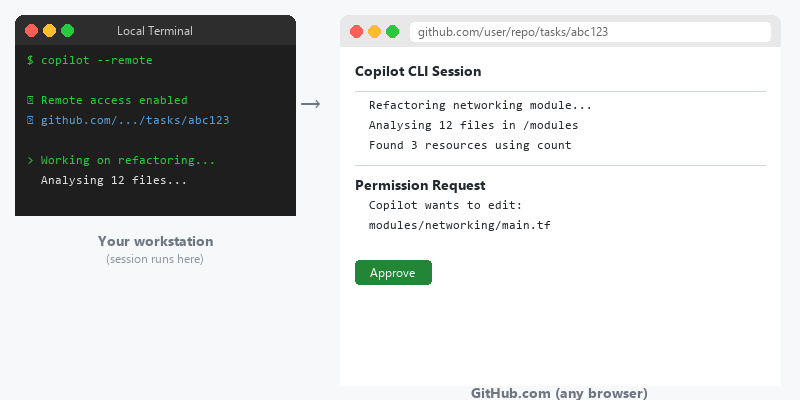Minimize the Local Terminal with yellow button
The height and width of the screenshot is (400, 800).
coord(49,31)
